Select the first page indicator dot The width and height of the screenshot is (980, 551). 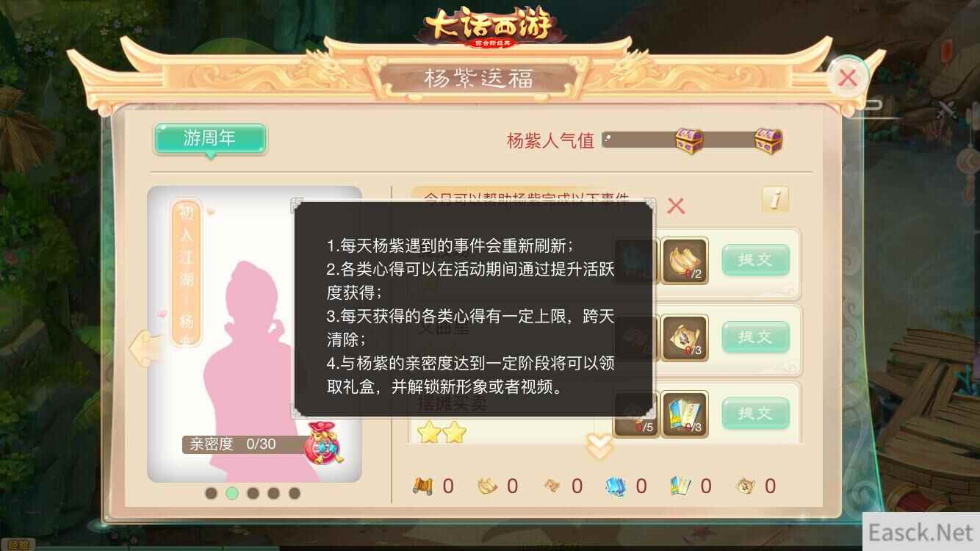point(211,493)
